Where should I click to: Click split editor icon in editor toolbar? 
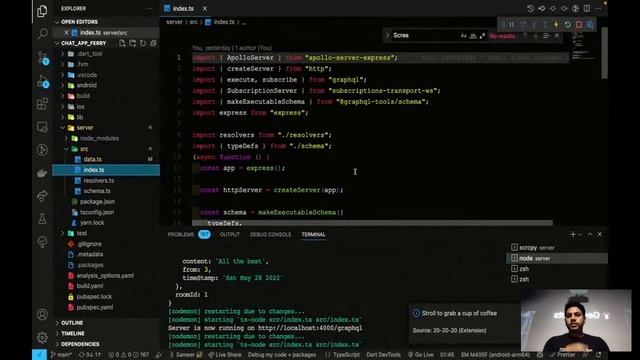coord(587,9)
